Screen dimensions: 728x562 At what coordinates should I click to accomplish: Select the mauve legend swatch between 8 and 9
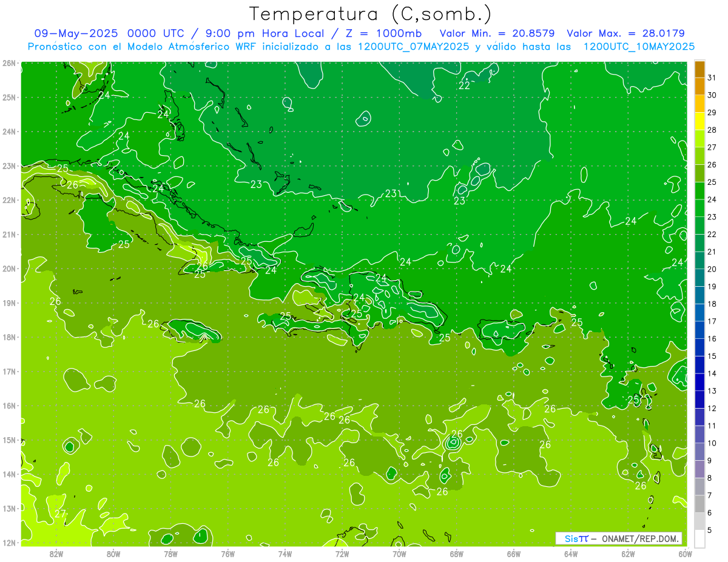(699, 469)
